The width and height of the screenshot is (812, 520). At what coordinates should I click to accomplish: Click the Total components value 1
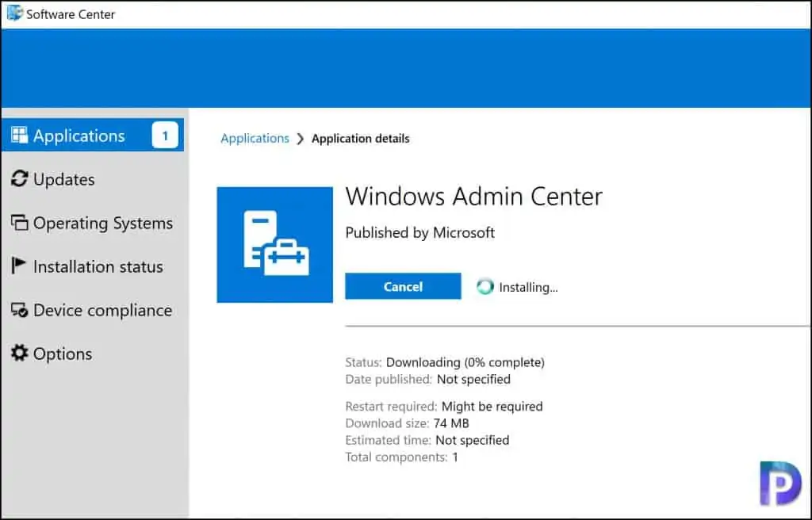[455, 457]
